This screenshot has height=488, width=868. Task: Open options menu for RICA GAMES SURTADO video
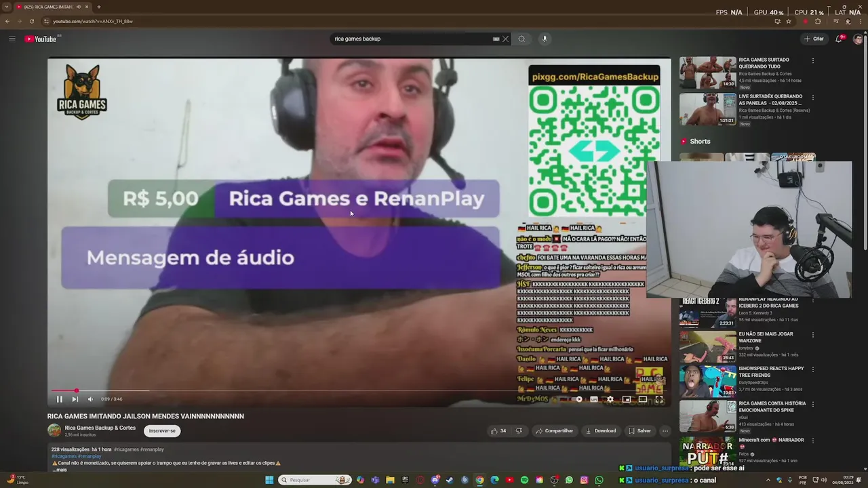[x=812, y=60]
